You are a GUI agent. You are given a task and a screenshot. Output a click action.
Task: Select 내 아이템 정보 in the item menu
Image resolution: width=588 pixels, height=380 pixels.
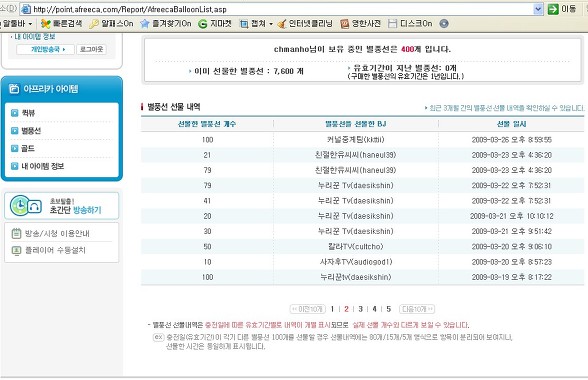[x=42, y=166]
